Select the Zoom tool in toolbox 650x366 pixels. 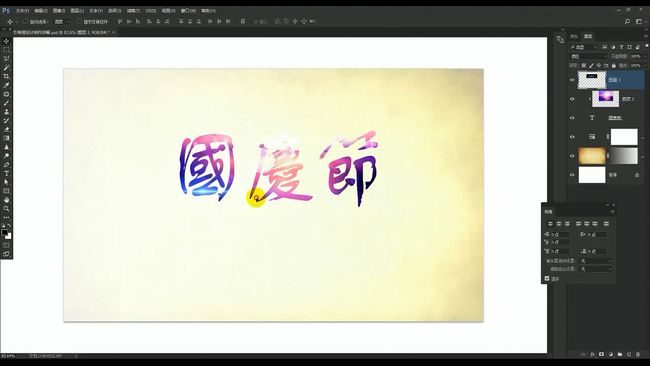[x=6, y=208]
